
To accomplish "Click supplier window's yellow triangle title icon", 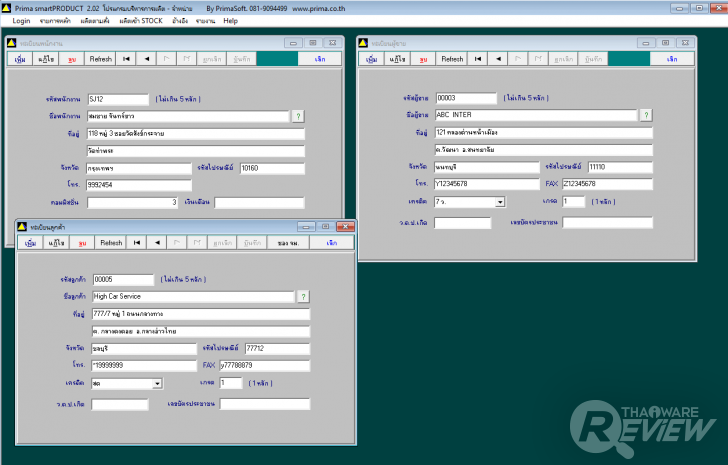I will click(x=363, y=43).
